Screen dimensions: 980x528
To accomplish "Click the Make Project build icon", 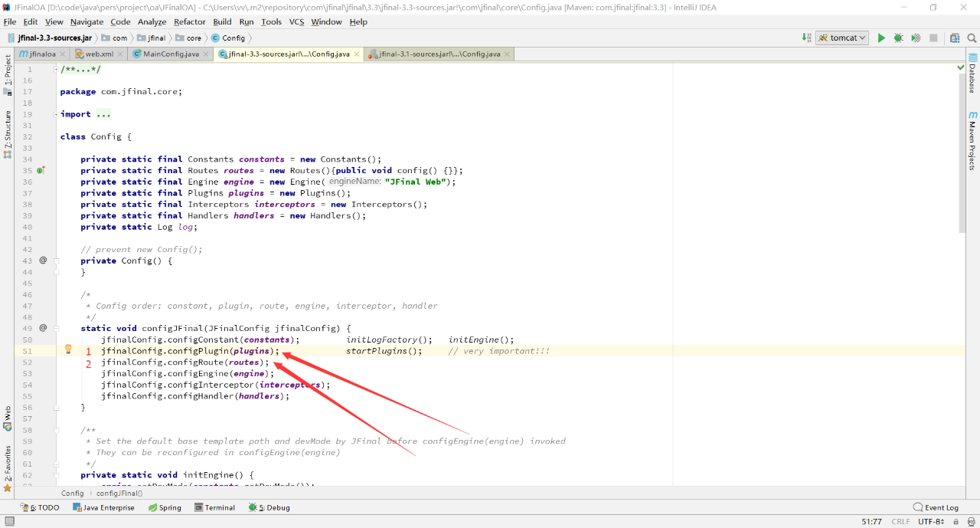I will click(x=806, y=38).
